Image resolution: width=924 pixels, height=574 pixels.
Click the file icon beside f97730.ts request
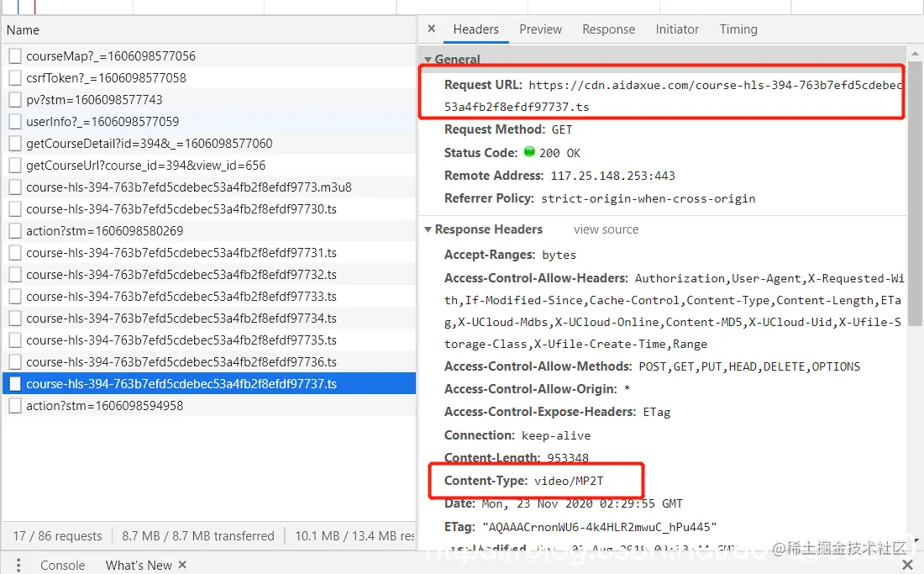tap(15, 208)
